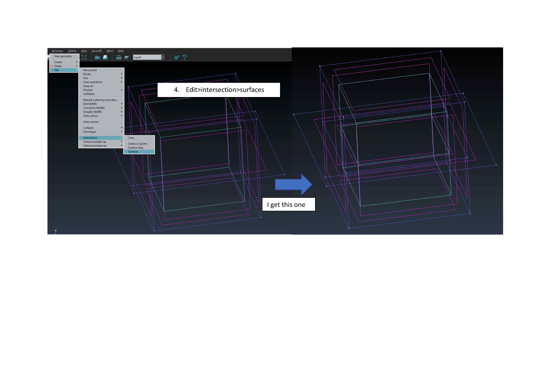The width and height of the screenshot is (555, 392).
Task: Expand Hole surface submenu
Action: [x=101, y=116]
